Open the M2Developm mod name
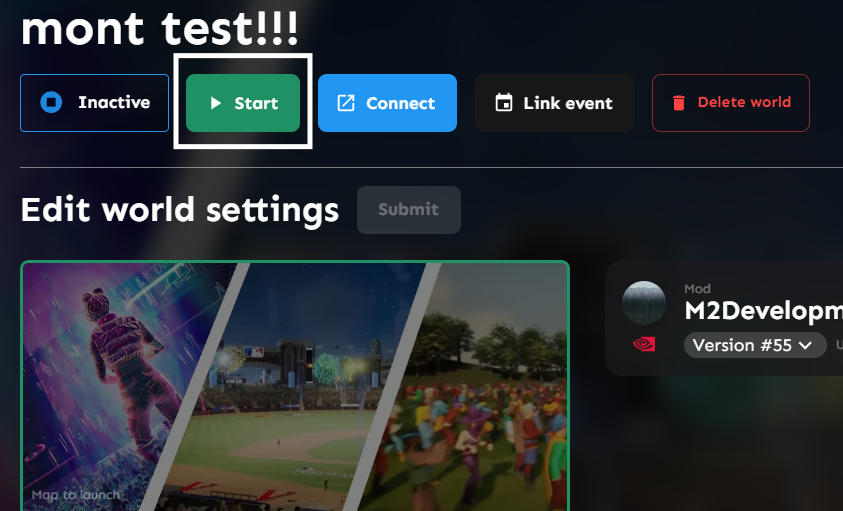Viewport: 843px width, 511px height. (x=763, y=311)
